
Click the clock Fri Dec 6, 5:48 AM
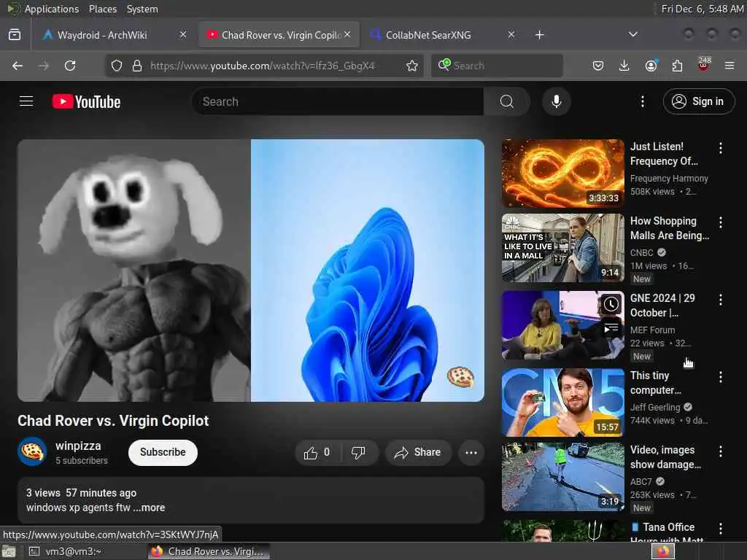point(702,9)
